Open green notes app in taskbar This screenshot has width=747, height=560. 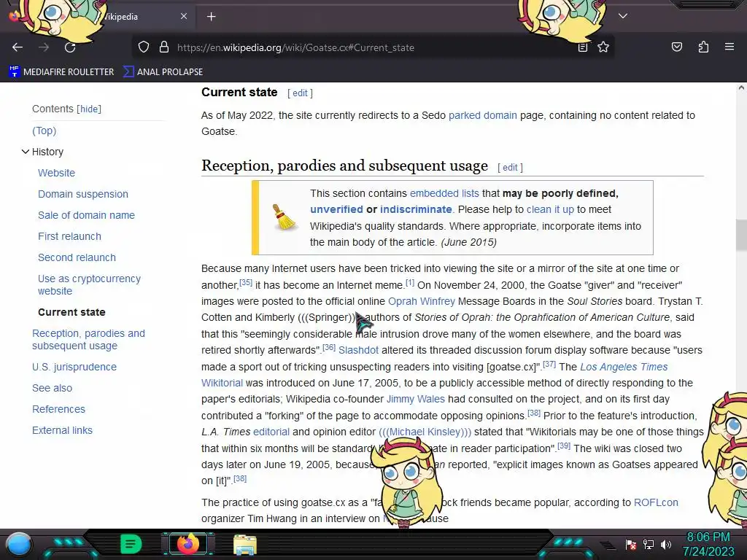tap(131, 544)
